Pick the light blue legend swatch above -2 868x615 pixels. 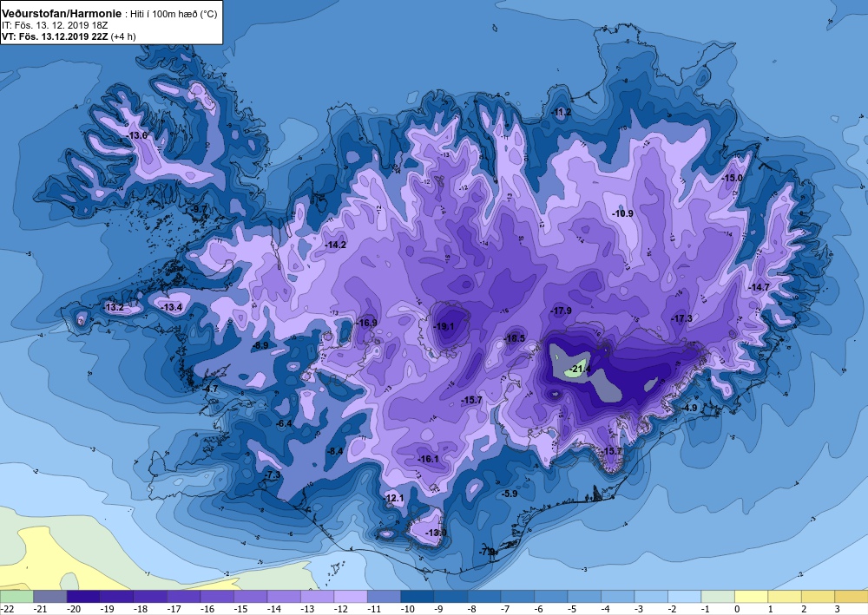(x=684, y=597)
